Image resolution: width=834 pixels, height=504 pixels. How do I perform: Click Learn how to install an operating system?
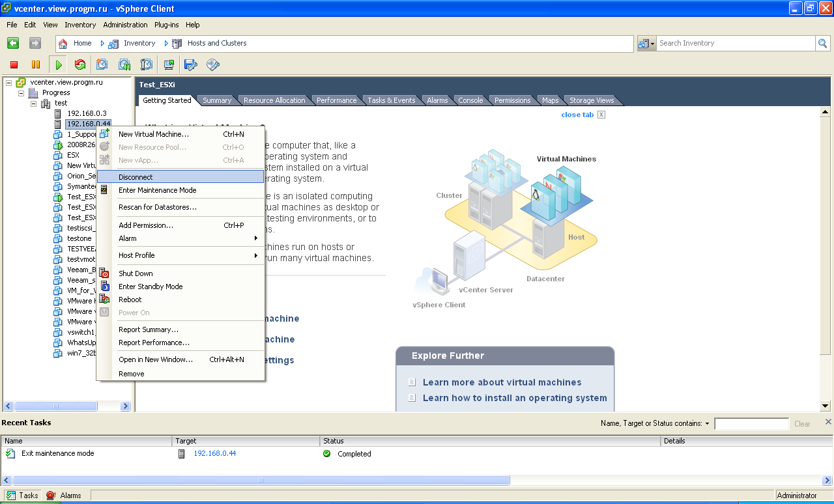click(515, 398)
